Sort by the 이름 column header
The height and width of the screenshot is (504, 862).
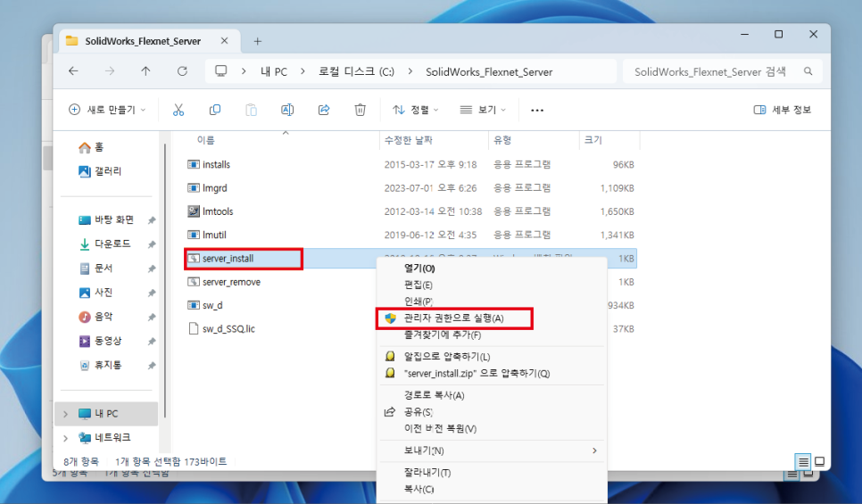[x=205, y=140]
